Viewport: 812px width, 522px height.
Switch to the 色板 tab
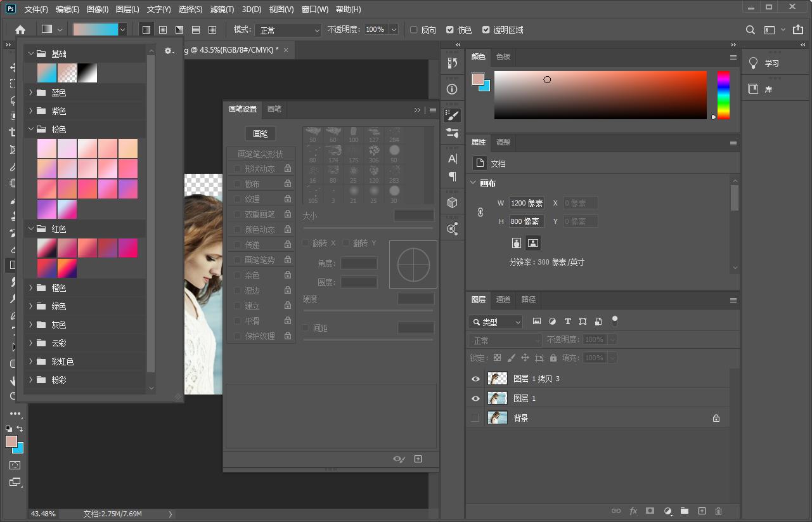click(x=503, y=56)
